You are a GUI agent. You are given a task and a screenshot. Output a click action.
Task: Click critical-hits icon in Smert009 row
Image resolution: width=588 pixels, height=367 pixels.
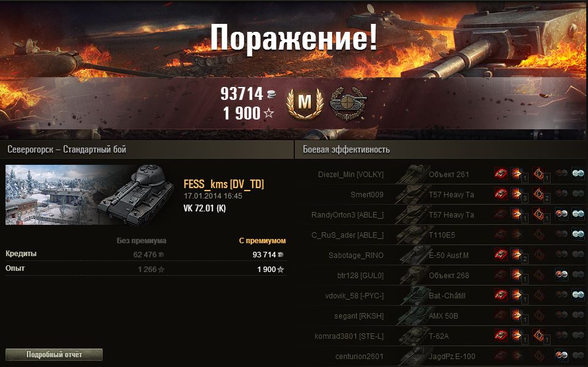(538, 194)
